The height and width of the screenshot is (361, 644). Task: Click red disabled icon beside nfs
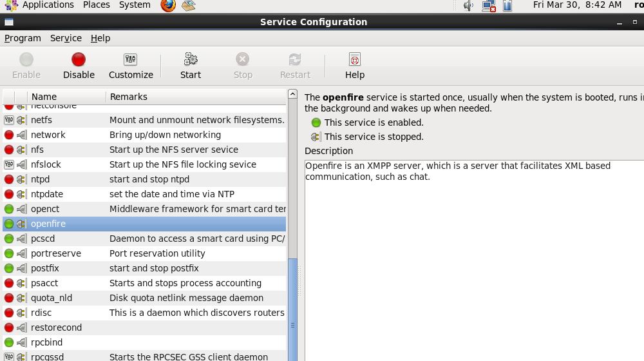8,150
